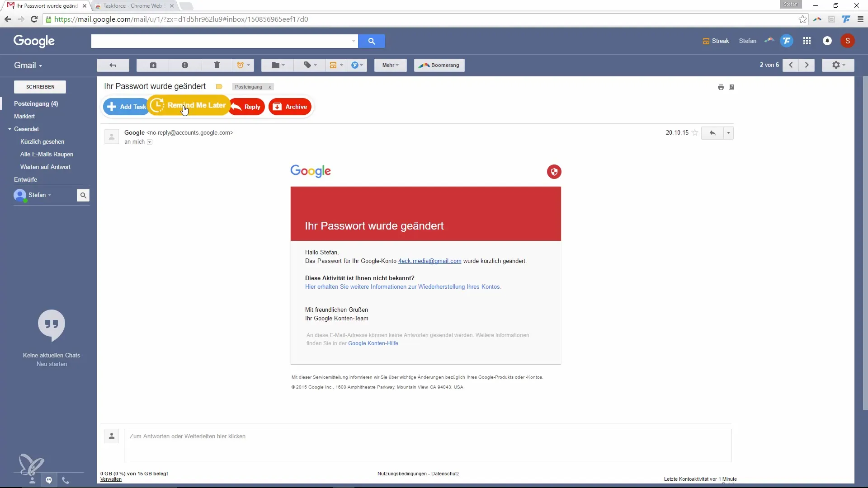Open the Streak box dropdown in toolbar
Image resolution: width=868 pixels, height=488 pixels.
click(336, 65)
